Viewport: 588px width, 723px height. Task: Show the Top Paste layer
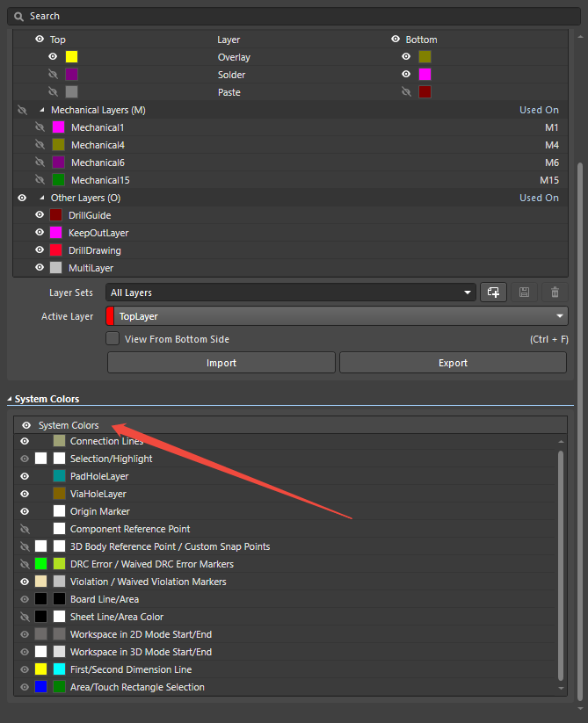coord(53,91)
